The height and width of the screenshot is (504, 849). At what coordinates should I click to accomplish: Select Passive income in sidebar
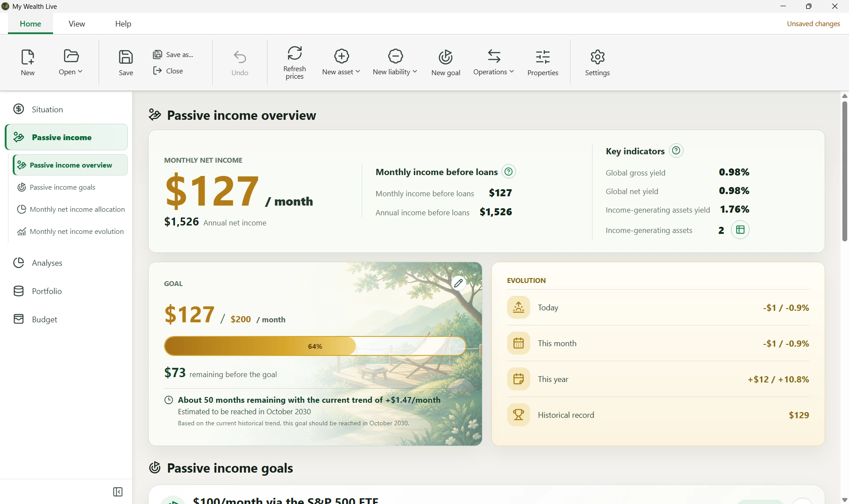[66, 137]
